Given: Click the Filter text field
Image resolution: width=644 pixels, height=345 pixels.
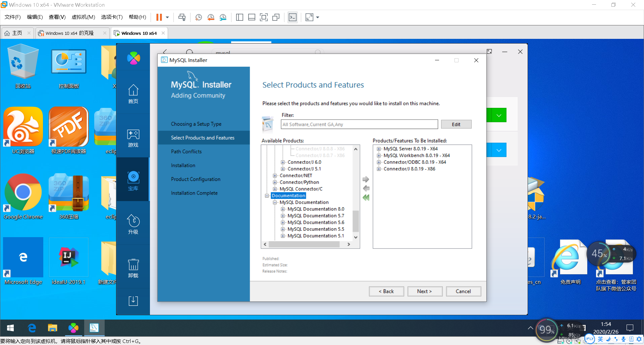Looking at the screenshot, I should [359, 124].
